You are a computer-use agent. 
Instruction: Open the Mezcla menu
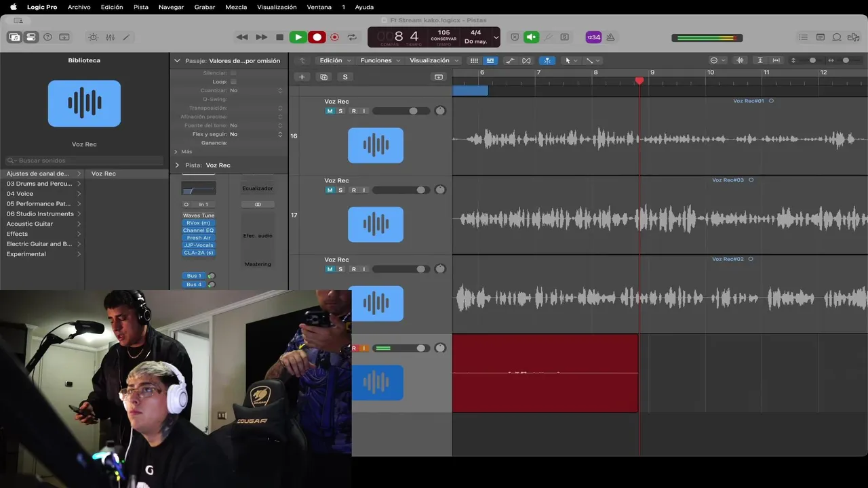236,7
